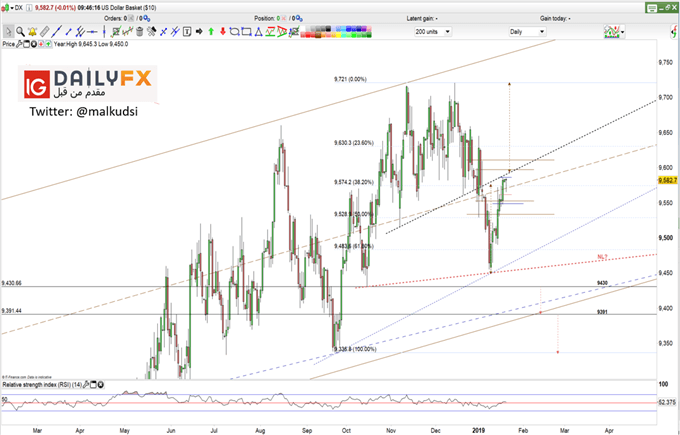Insert a black right arrow marker
This screenshot has width=680, height=435.
coord(199,32)
